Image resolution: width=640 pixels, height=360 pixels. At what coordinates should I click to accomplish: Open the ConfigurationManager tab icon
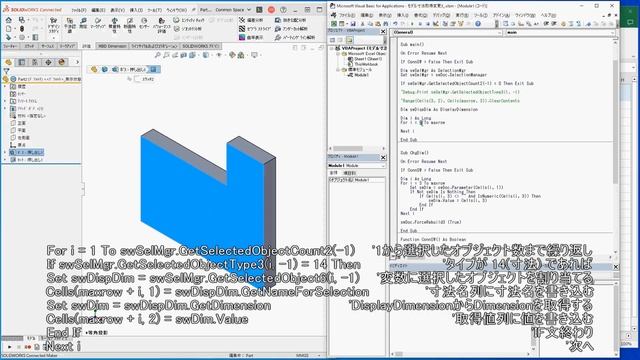35,62
